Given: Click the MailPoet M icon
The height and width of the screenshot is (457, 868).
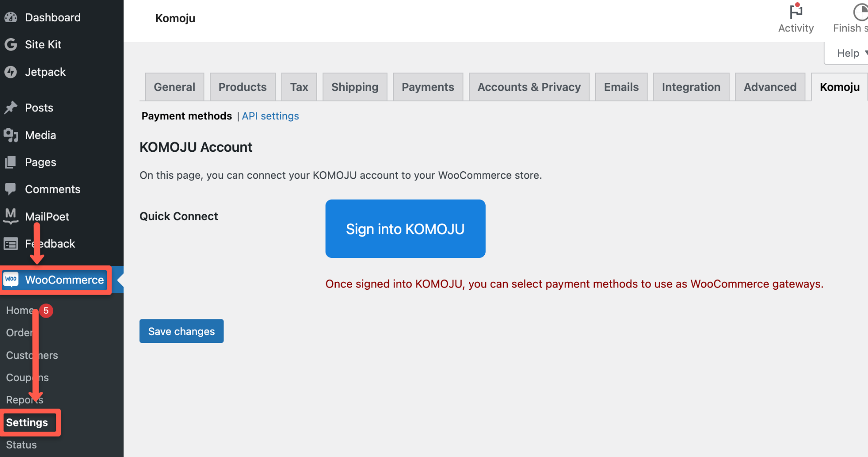Looking at the screenshot, I should (11, 216).
